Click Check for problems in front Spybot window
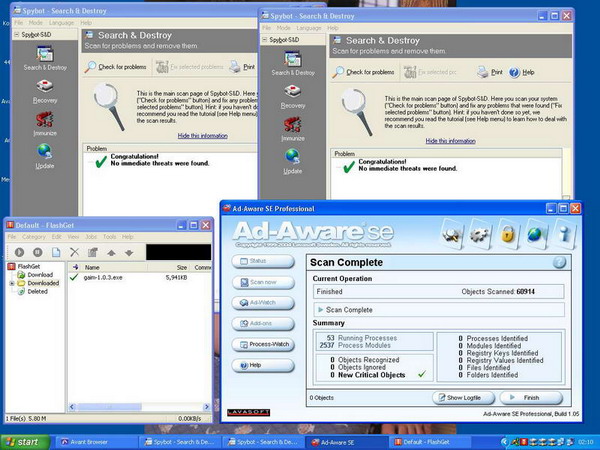The height and width of the screenshot is (450, 600). (x=364, y=72)
